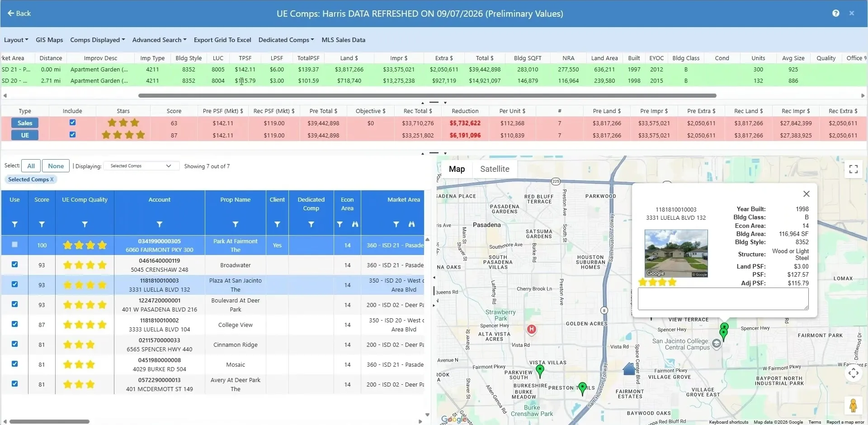Screen dimensions: 868x425
Task: Click the popup notes text area
Action: [x=723, y=299]
